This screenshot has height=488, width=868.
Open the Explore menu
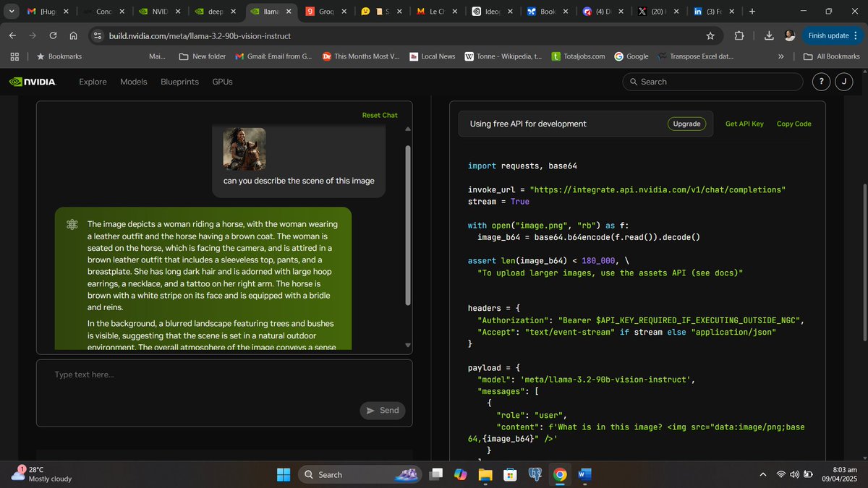coord(93,82)
